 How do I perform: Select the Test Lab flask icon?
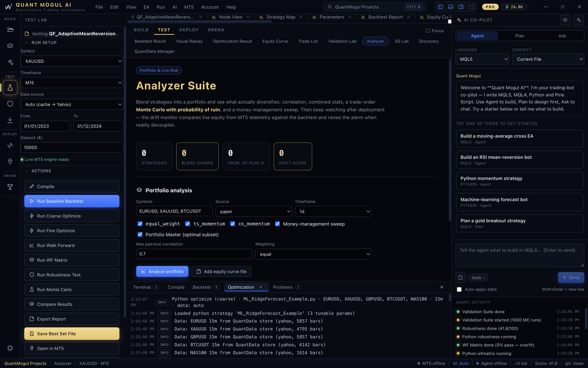tap(10, 88)
